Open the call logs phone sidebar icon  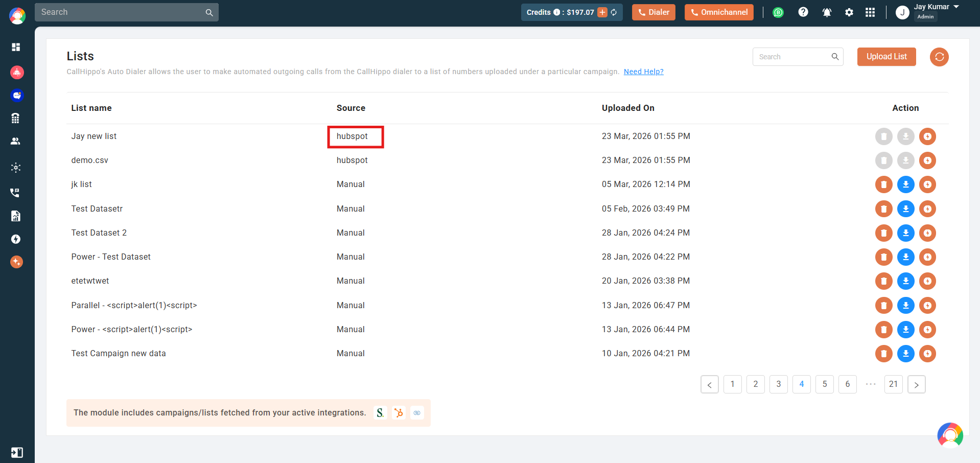[15, 193]
